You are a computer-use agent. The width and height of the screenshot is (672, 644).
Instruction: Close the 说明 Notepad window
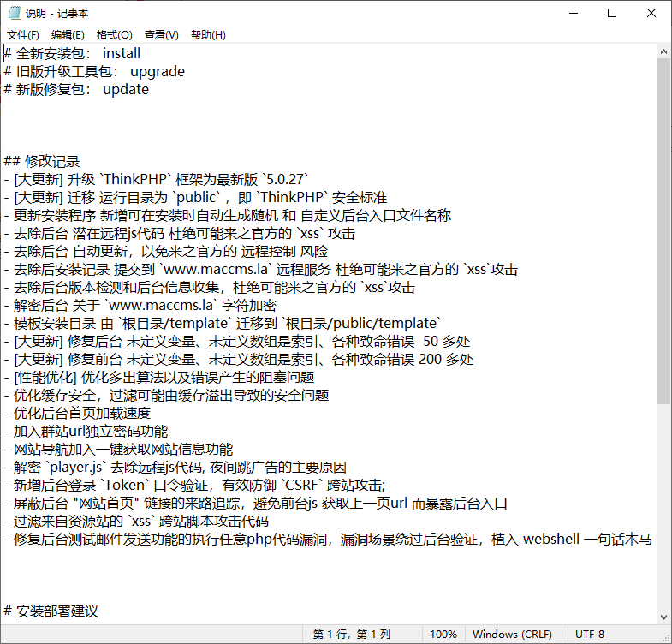point(651,13)
